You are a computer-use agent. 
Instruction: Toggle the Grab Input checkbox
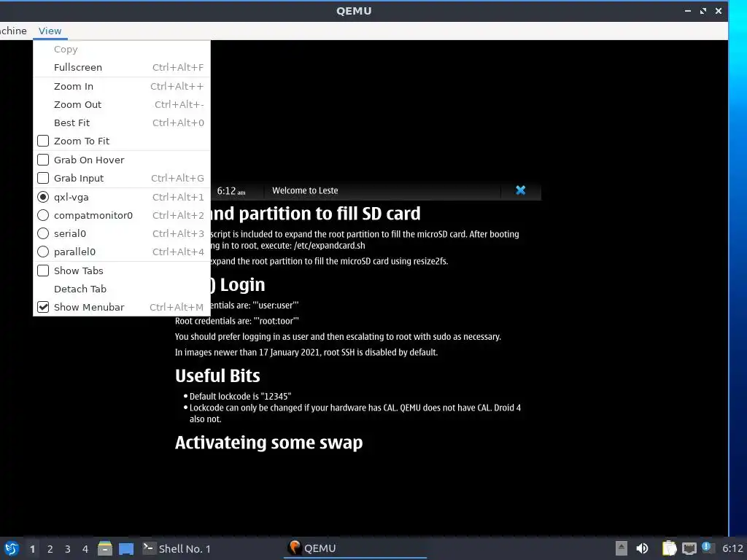(x=43, y=178)
